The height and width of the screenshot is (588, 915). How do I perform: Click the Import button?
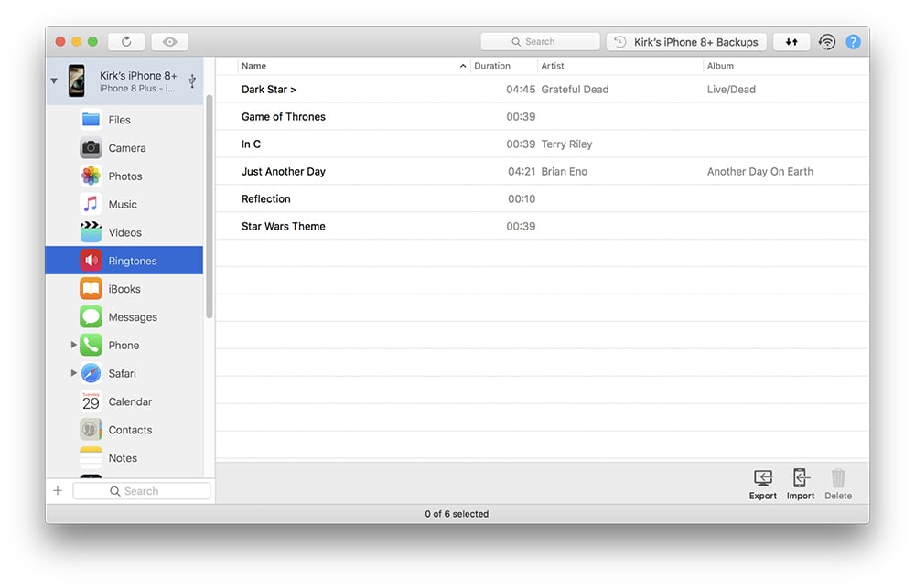click(800, 484)
